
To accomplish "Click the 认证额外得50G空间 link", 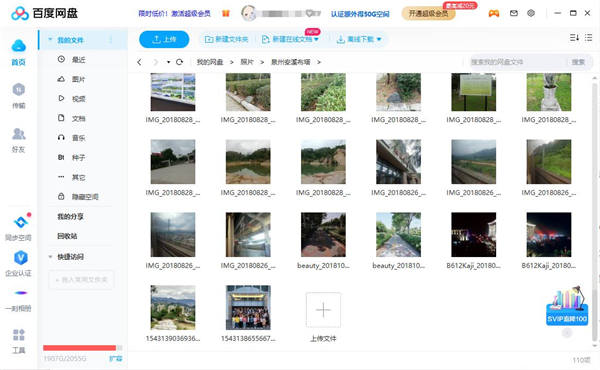I will pos(360,14).
